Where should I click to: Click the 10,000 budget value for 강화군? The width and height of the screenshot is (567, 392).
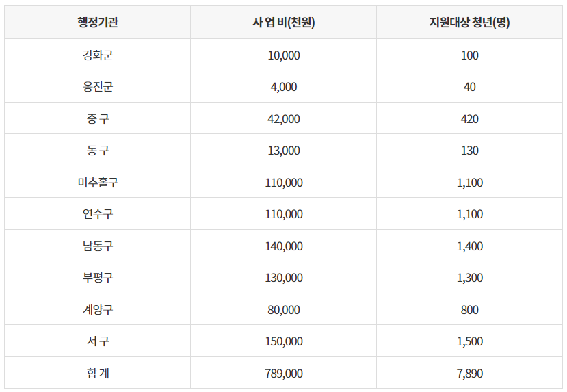(284, 55)
